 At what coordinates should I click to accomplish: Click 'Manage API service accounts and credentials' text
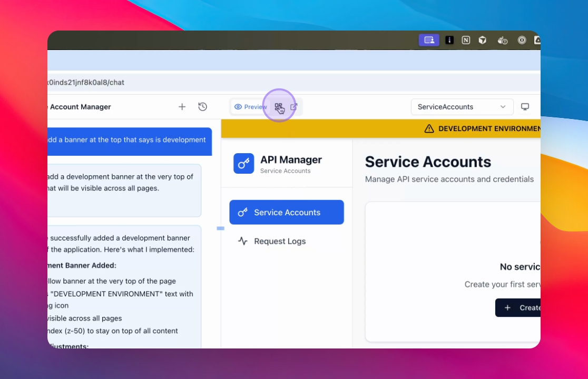click(x=449, y=179)
